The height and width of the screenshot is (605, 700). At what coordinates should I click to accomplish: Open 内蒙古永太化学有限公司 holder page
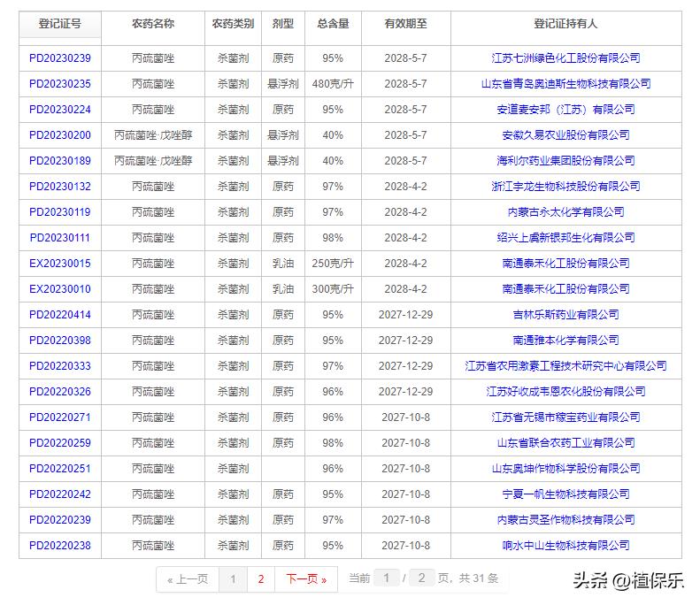565,212
